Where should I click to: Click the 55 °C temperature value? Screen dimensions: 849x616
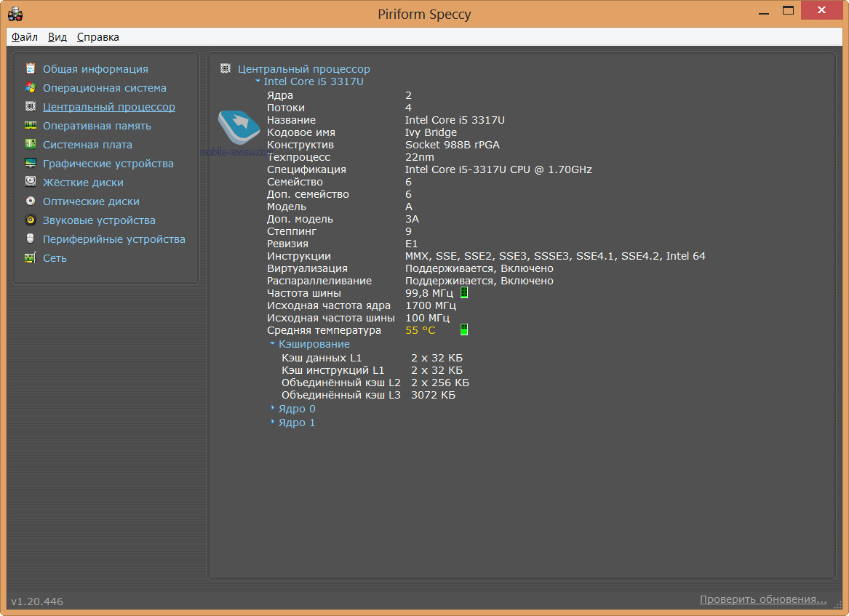coord(420,330)
